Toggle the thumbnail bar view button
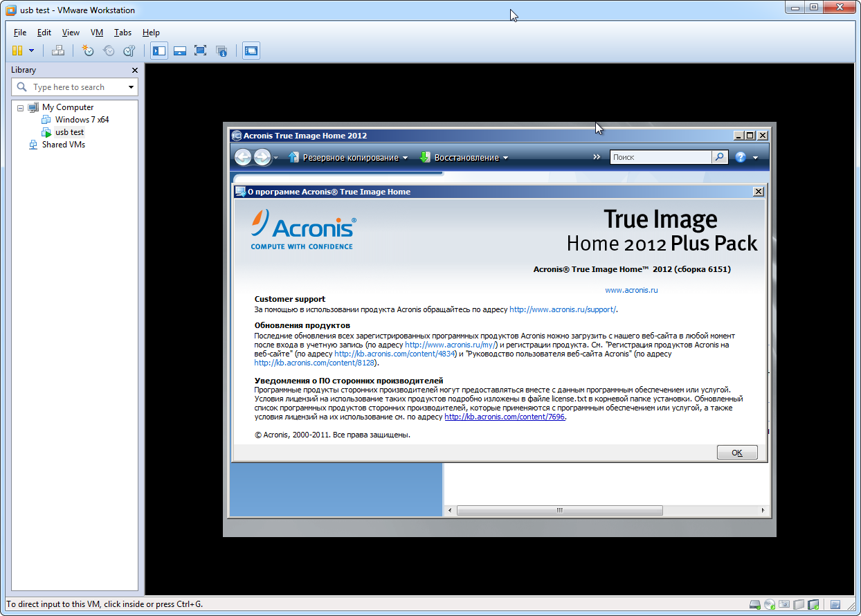This screenshot has height=616, width=861. click(180, 51)
